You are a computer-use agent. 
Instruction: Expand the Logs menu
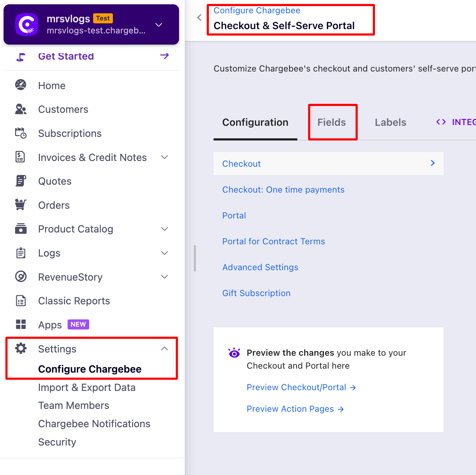164,253
